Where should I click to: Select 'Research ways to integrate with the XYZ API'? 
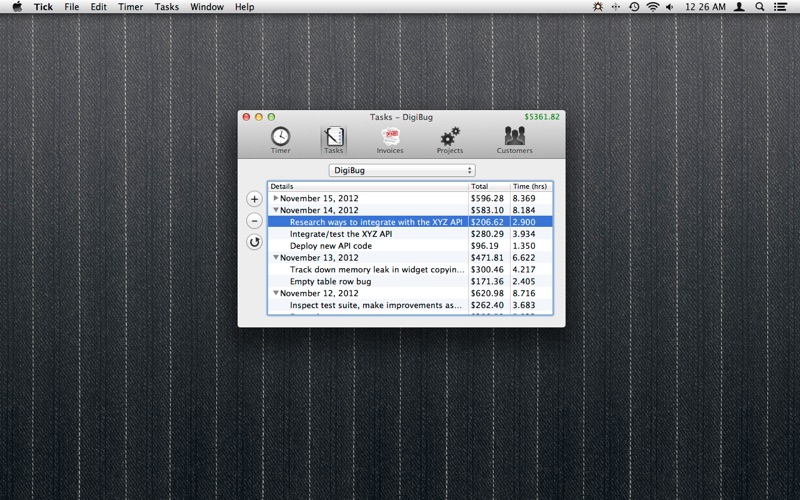(x=376, y=222)
